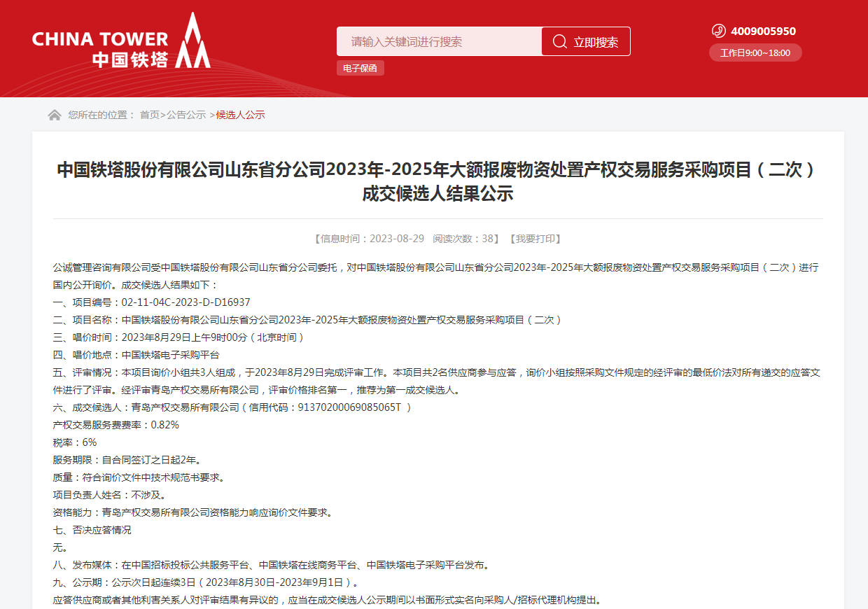Open the 候选人公示 breadcrumb link
868x609 pixels.
pos(240,115)
